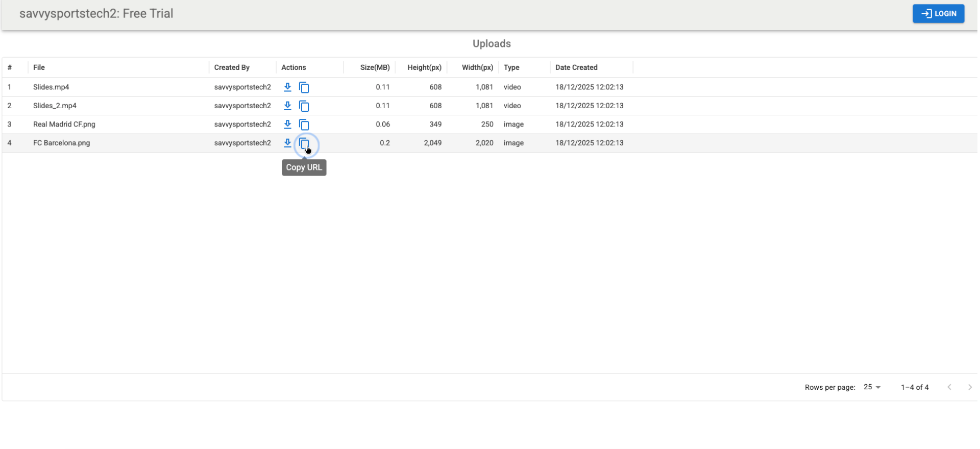Download the Slides_2.mp4 file
Screen dimensions: 980x449
pyautogui.click(x=287, y=106)
